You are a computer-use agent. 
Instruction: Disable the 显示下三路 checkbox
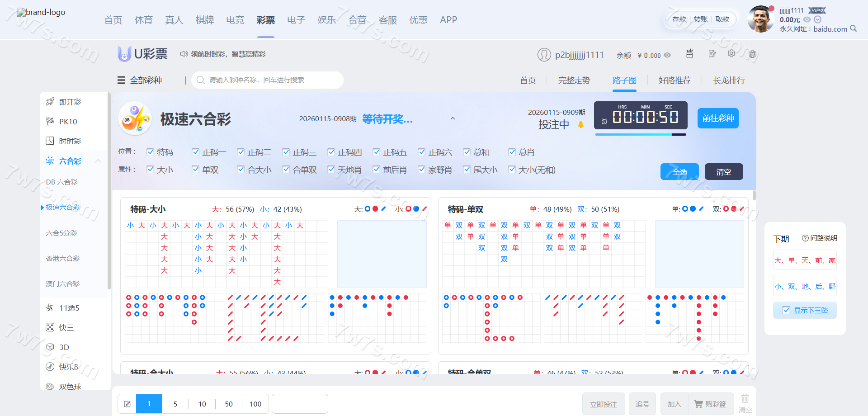(786, 310)
